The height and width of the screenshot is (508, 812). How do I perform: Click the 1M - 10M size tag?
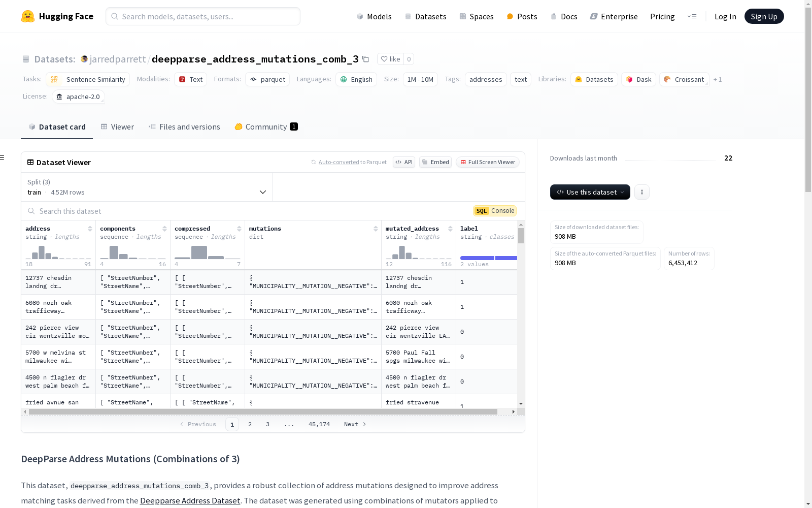(x=420, y=79)
